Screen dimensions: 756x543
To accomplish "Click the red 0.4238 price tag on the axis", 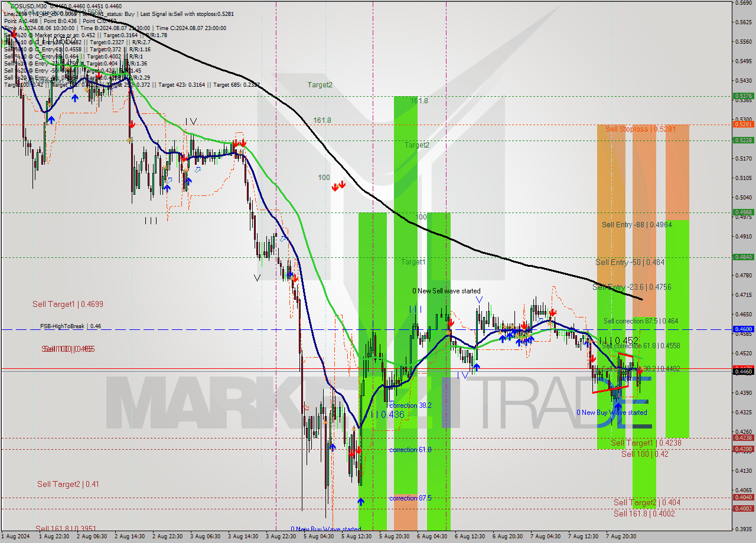I will pos(742,437).
